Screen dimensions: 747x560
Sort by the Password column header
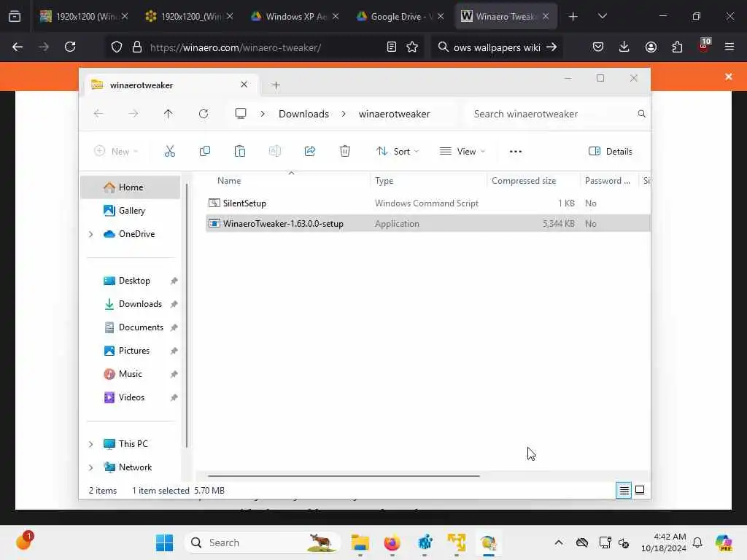(608, 181)
